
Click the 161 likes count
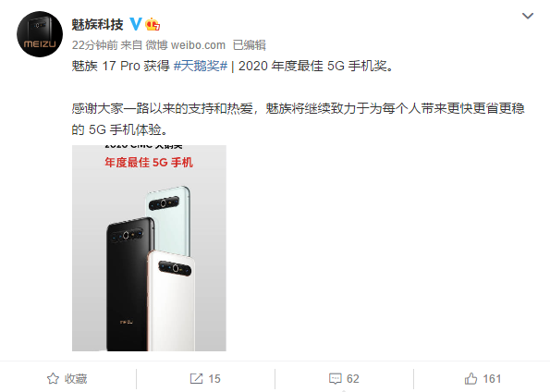click(492, 379)
